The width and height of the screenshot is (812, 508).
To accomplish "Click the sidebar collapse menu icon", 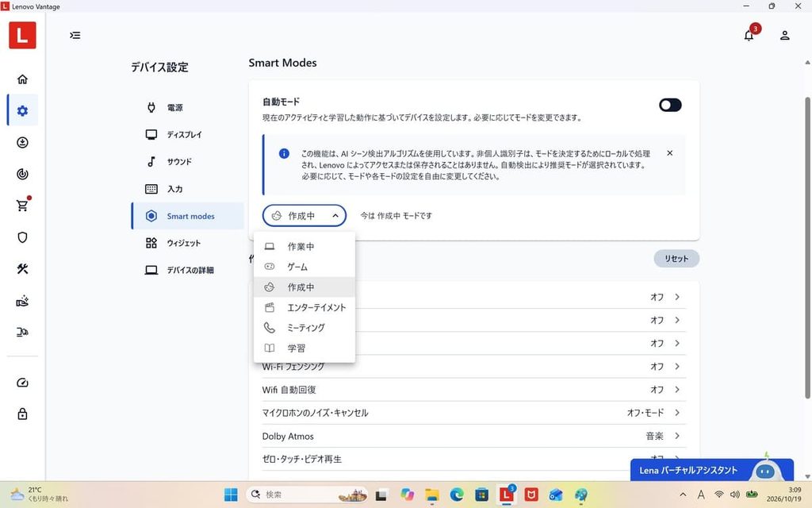I will (x=75, y=35).
